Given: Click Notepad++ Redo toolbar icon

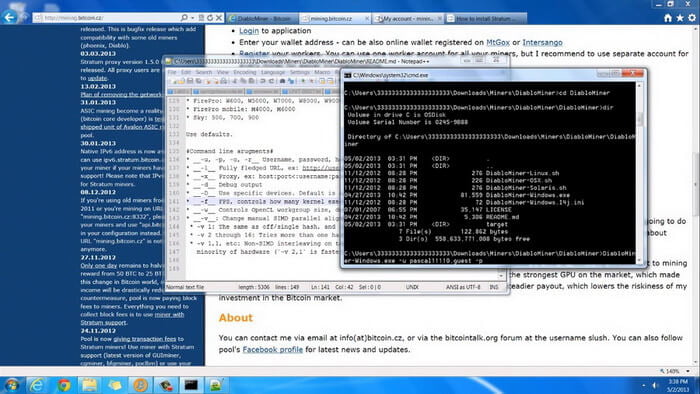Looking at the screenshot, I should [271, 81].
